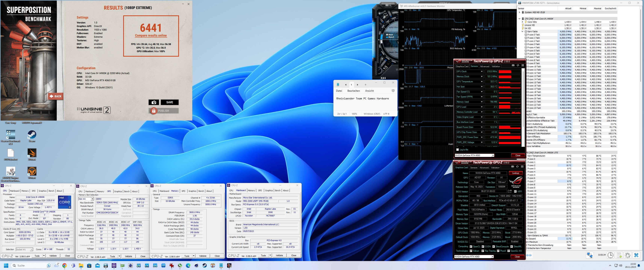Select HWBOT Unigine Heaven Benchmark desktop icon
644x270 pixels.
coord(10,174)
